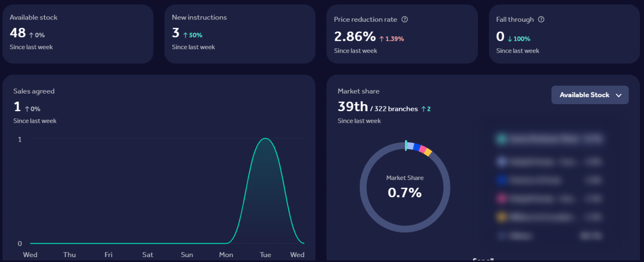644x262 pixels.
Task: Click the Price reduction rate title
Action: (x=366, y=20)
